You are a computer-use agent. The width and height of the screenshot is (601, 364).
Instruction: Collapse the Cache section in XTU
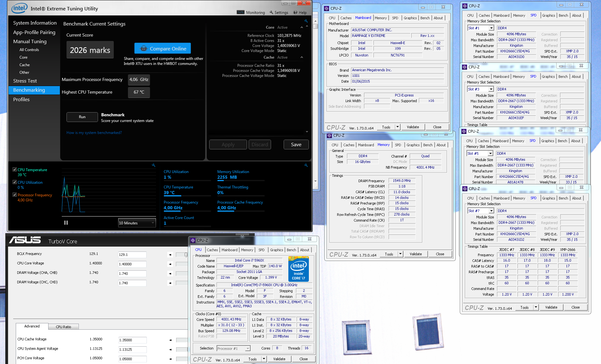pyautogui.click(x=302, y=57)
